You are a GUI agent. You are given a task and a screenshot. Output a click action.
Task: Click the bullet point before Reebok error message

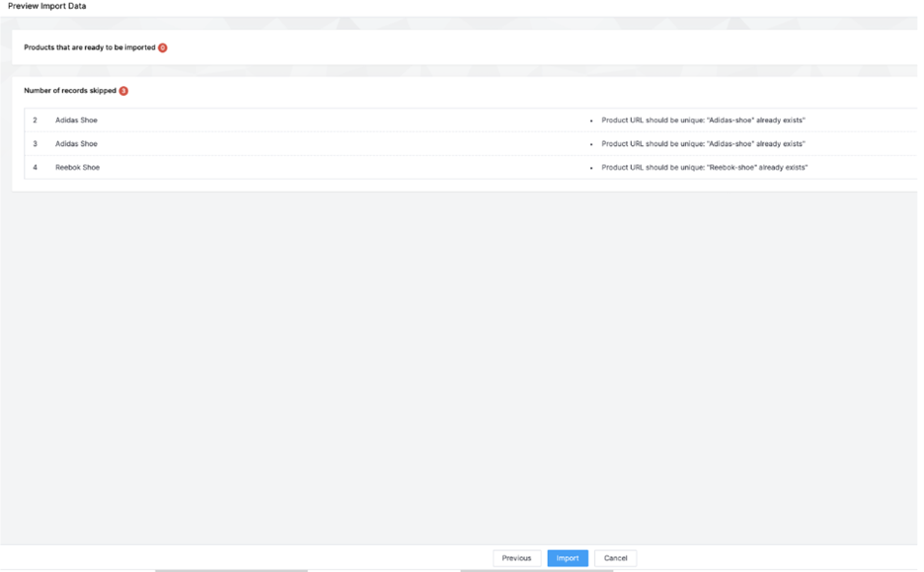click(591, 168)
